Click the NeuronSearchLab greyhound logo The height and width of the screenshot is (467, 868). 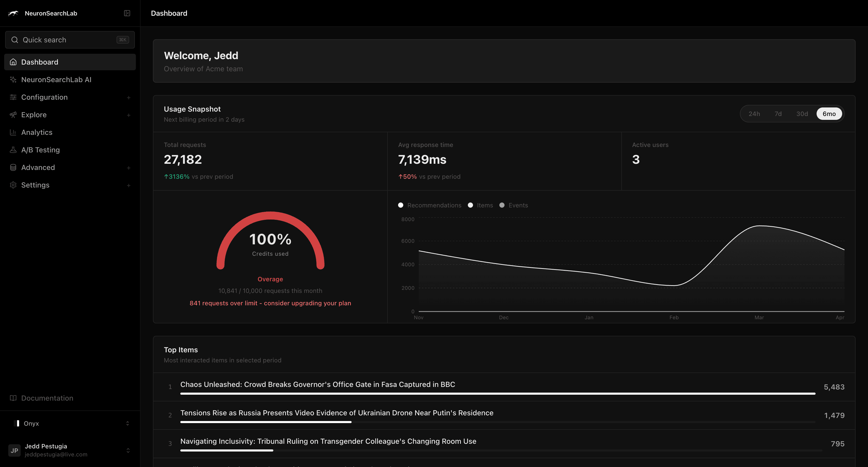[13, 13]
